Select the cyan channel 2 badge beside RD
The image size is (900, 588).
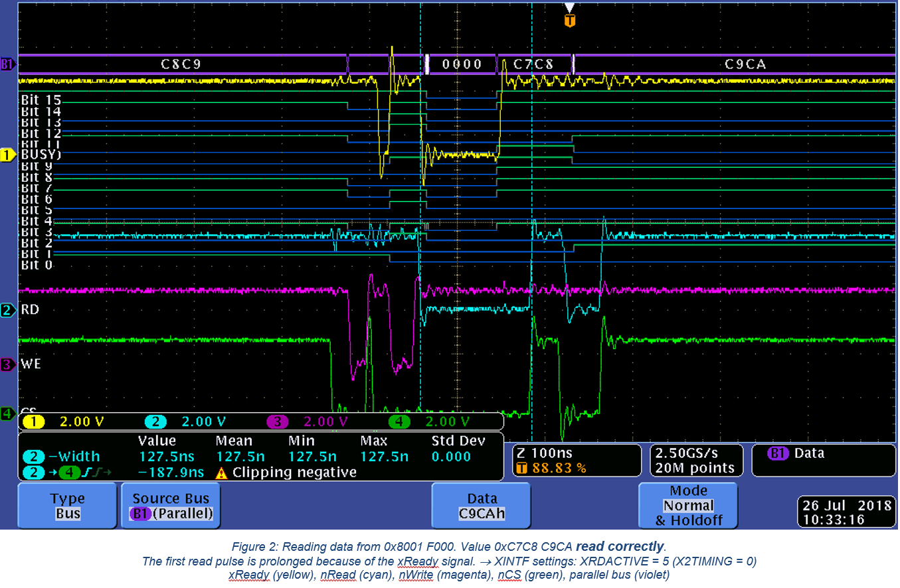click(7, 309)
